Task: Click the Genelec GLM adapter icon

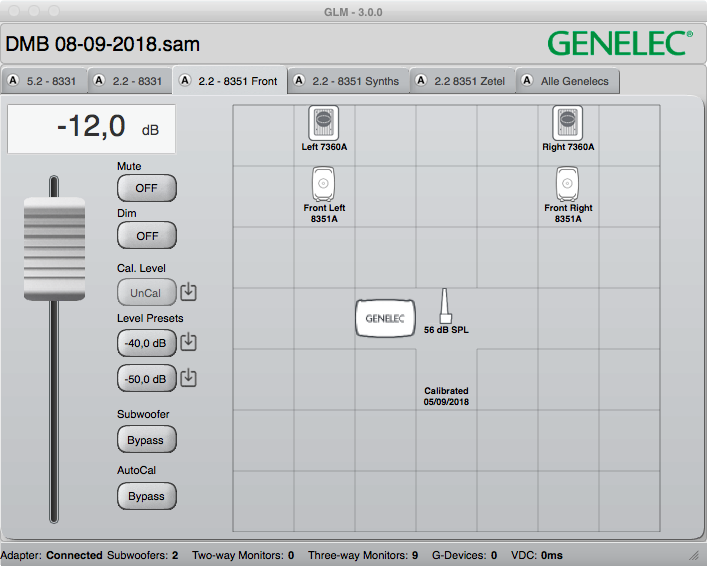Action: click(x=385, y=318)
